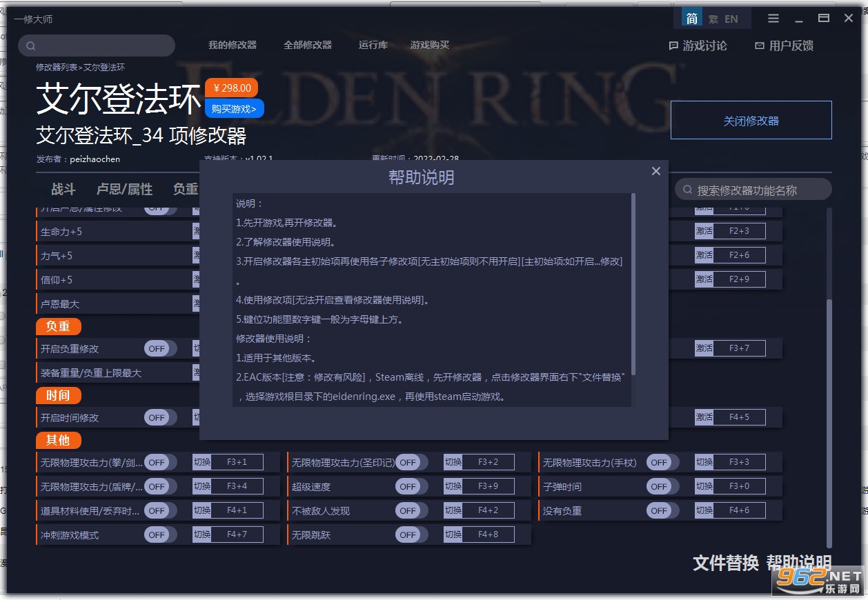
Task: Switch language to EN
Action: point(731,19)
